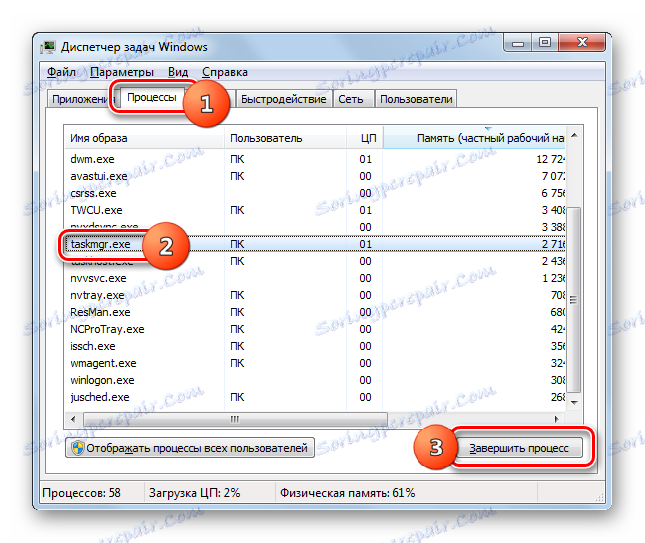Select the avastui.exe process row
Image resolution: width=645 pixels, height=543 pixels.
[315, 176]
